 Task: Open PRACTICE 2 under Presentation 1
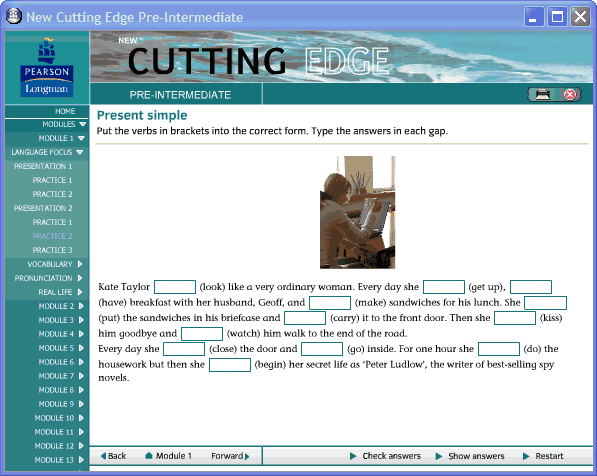point(52,194)
